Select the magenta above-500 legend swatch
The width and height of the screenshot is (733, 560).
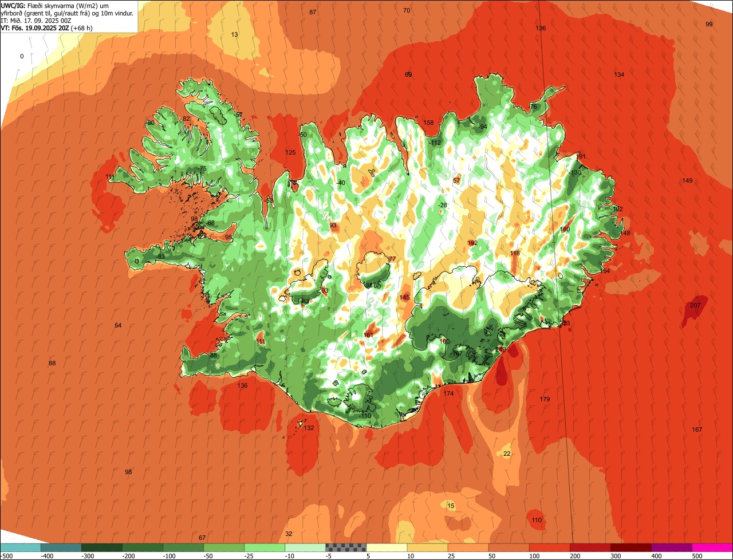pos(712,547)
